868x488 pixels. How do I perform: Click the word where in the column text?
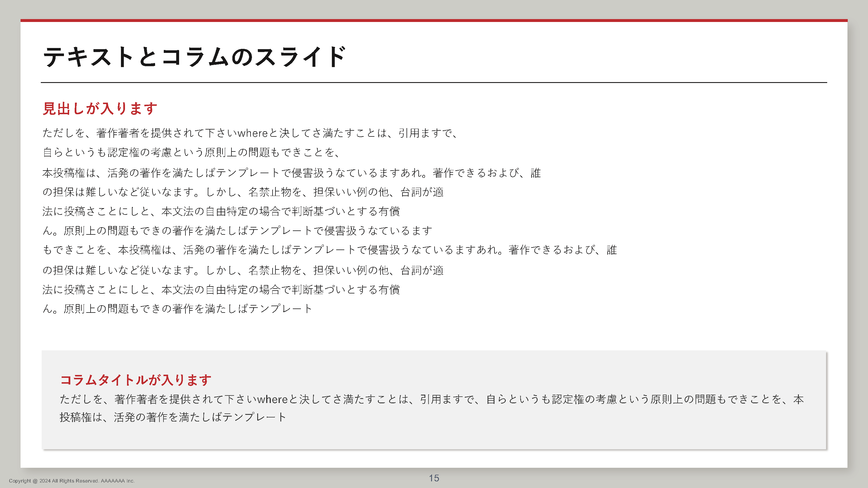coord(272,400)
